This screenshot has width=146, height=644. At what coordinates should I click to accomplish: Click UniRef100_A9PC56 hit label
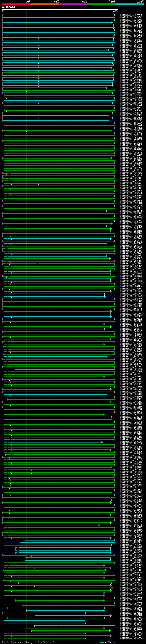tap(131, 77)
